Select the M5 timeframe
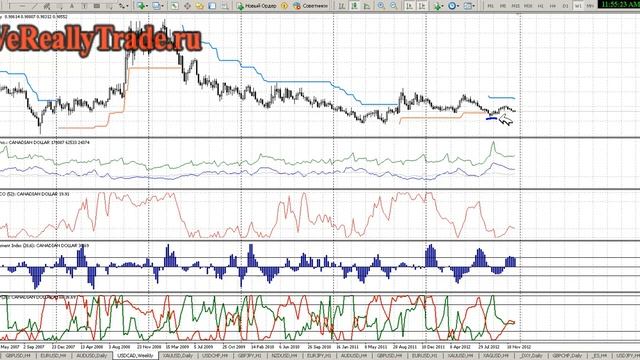The height and width of the screenshot is (360, 640). [x=503, y=6]
